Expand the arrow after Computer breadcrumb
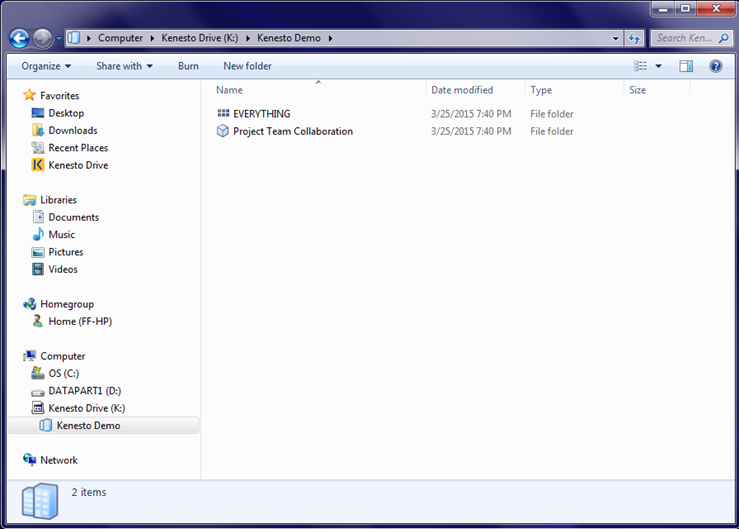This screenshot has height=529, width=739. coord(152,38)
